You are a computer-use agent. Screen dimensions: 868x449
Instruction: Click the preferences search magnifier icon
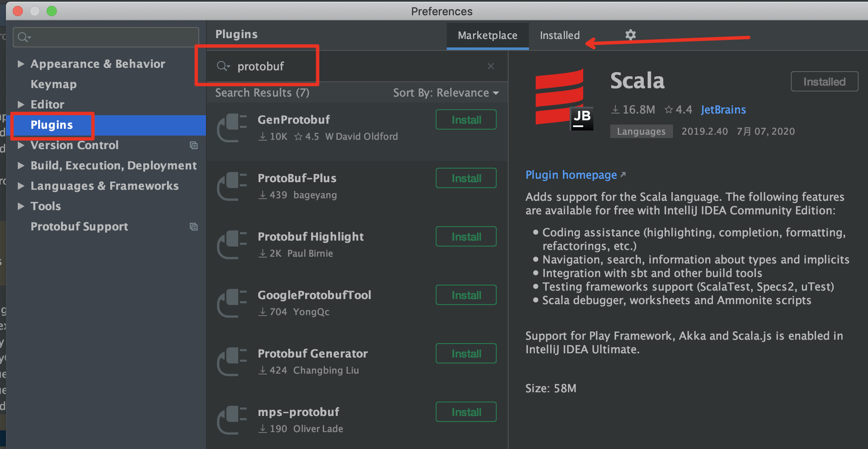24,37
